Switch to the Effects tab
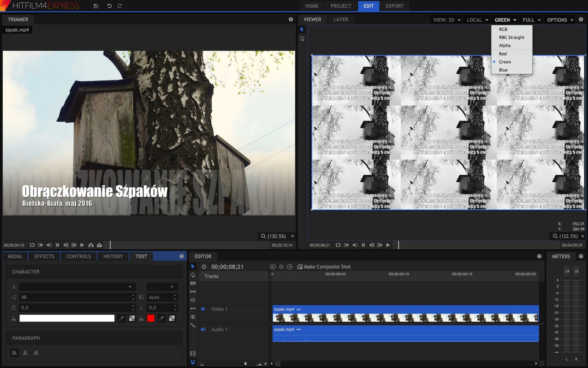The width and height of the screenshot is (588, 368). pos(44,256)
